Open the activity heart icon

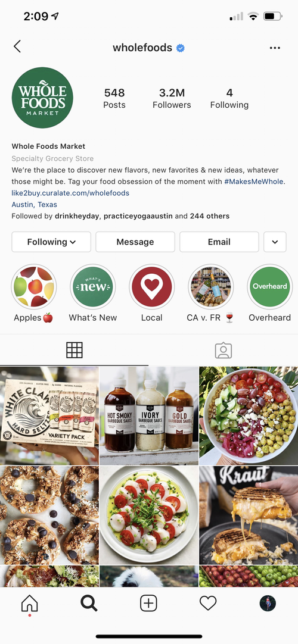pos(208,604)
